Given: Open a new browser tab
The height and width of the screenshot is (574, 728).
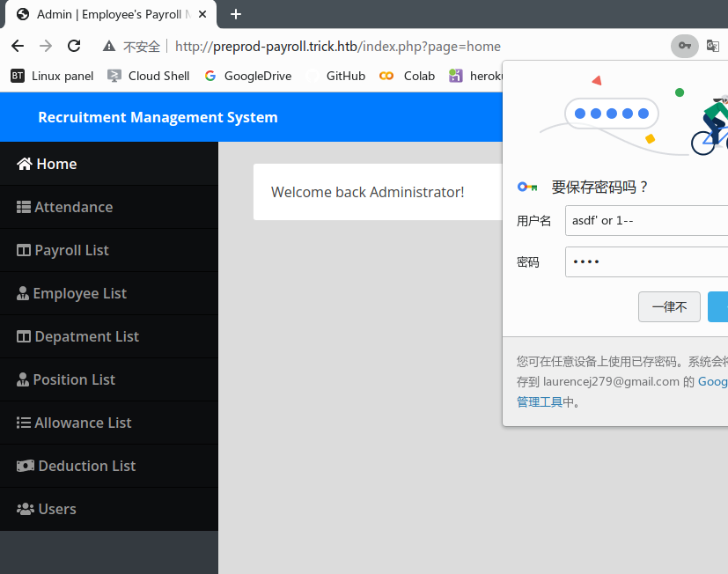Looking at the screenshot, I should point(236,14).
